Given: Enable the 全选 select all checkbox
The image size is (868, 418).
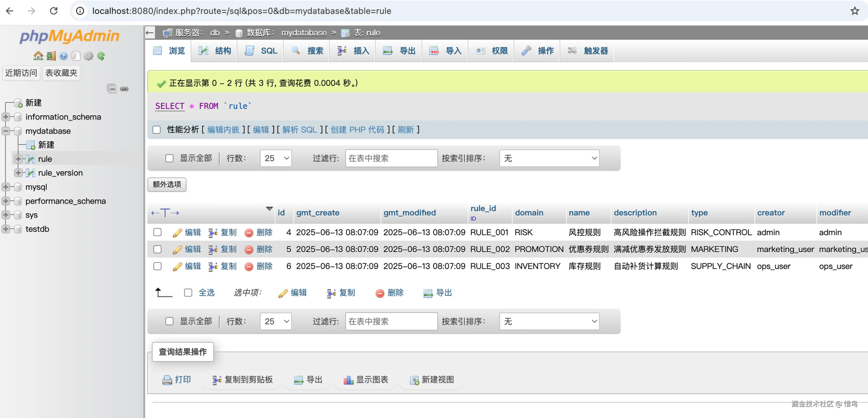Looking at the screenshot, I should click(188, 293).
